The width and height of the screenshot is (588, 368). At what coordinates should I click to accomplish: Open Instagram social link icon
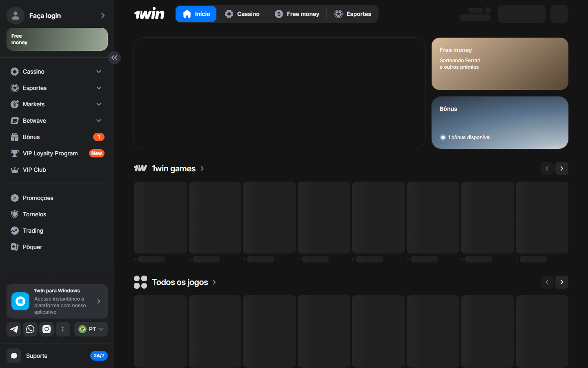pyautogui.click(x=47, y=329)
